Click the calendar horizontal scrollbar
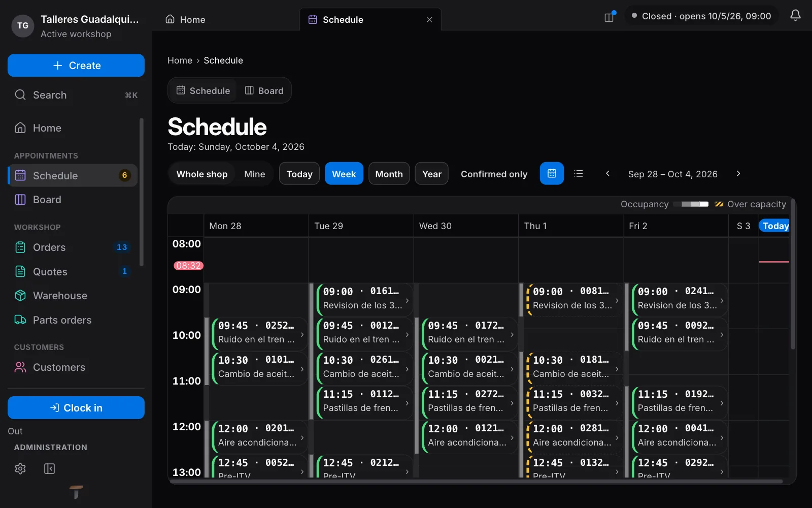Screen dimensions: 812x508 pyautogui.click(x=476, y=481)
